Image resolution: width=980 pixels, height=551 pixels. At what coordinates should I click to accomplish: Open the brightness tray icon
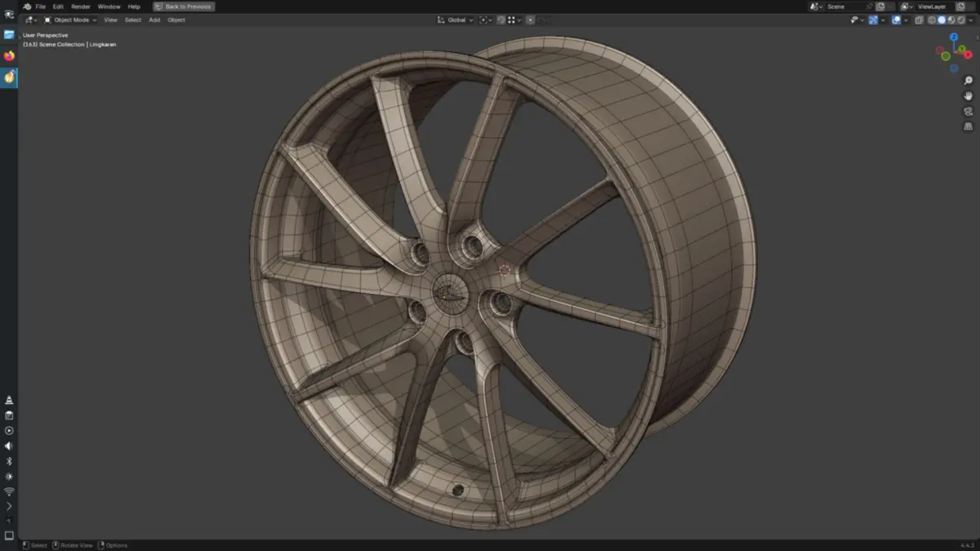[x=9, y=477]
